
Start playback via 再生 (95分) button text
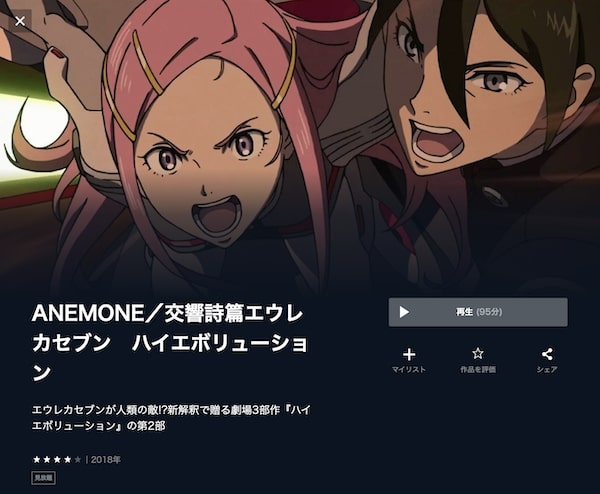(x=479, y=312)
